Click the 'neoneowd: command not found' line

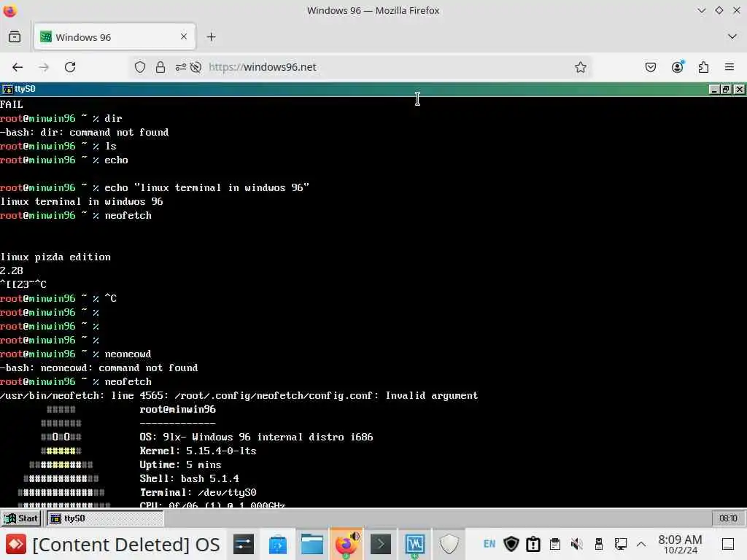98,367
